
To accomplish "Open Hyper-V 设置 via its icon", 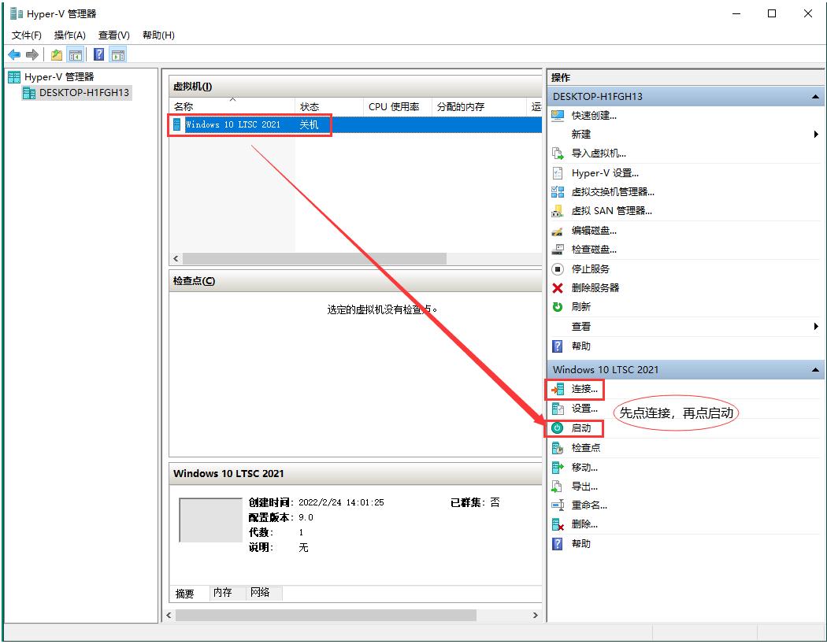I will pyautogui.click(x=558, y=172).
